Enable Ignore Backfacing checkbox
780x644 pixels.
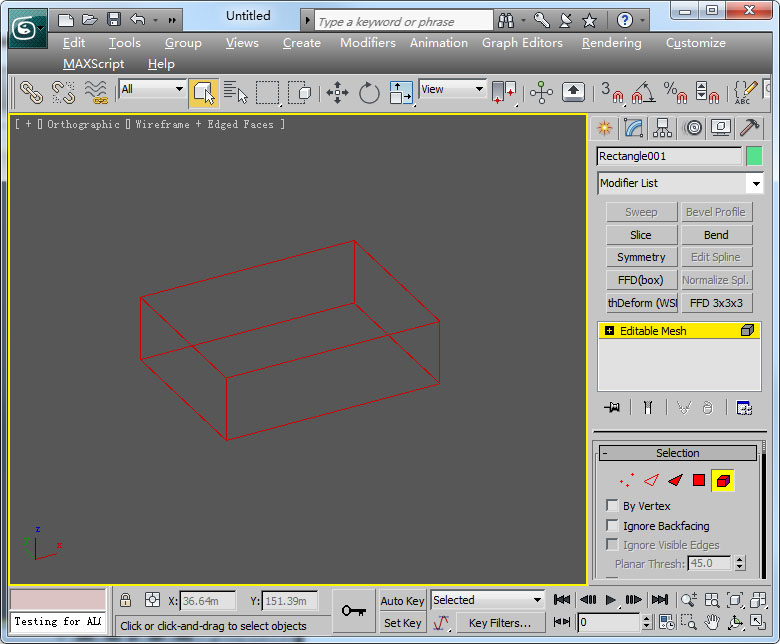(612, 526)
